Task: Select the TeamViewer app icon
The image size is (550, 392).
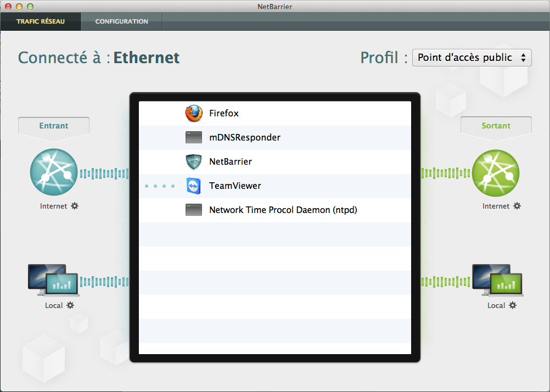Action: click(x=194, y=186)
